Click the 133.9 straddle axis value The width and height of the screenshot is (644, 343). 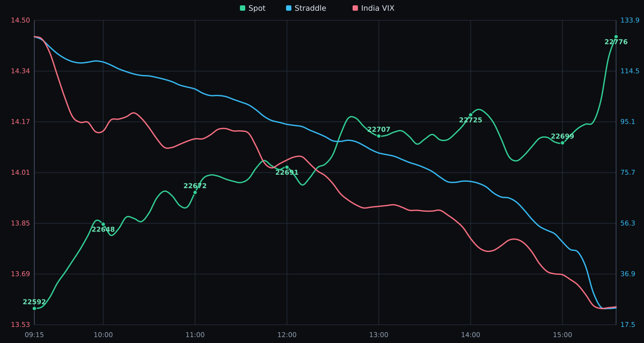point(630,20)
